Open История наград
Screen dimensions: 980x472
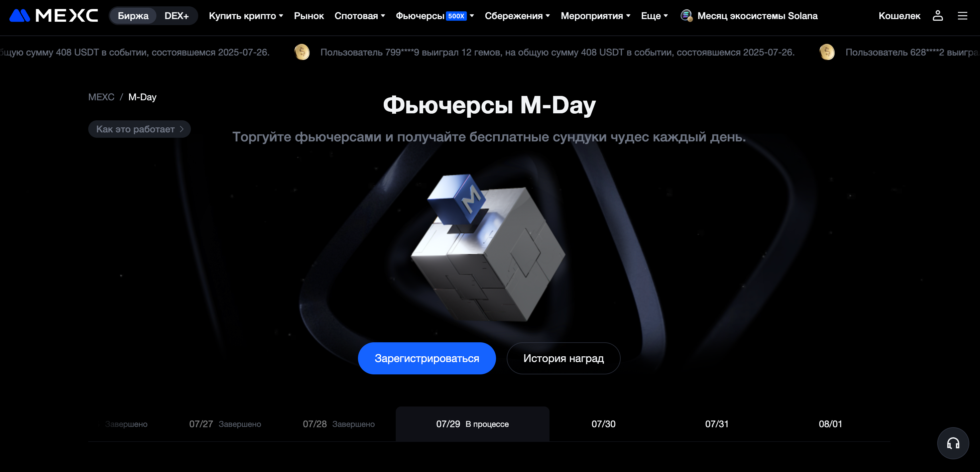[x=564, y=358]
